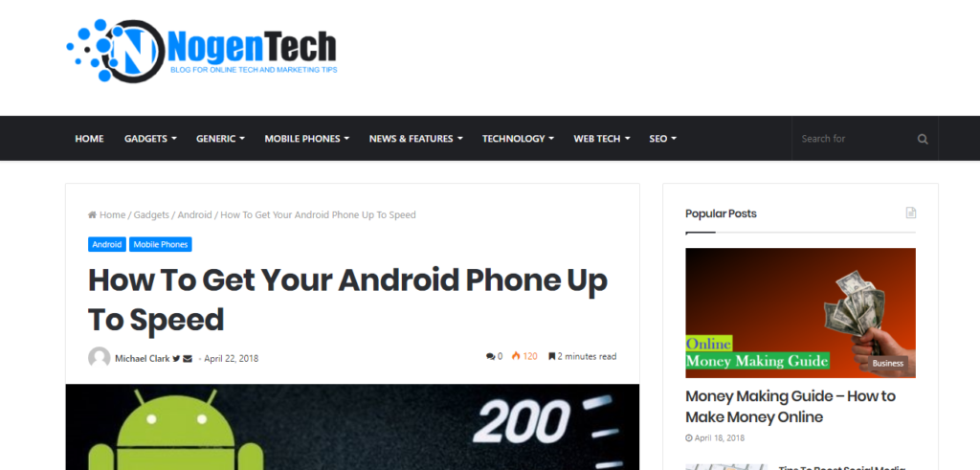
Task: Expand the News & Features dropdown
Action: [x=415, y=139]
